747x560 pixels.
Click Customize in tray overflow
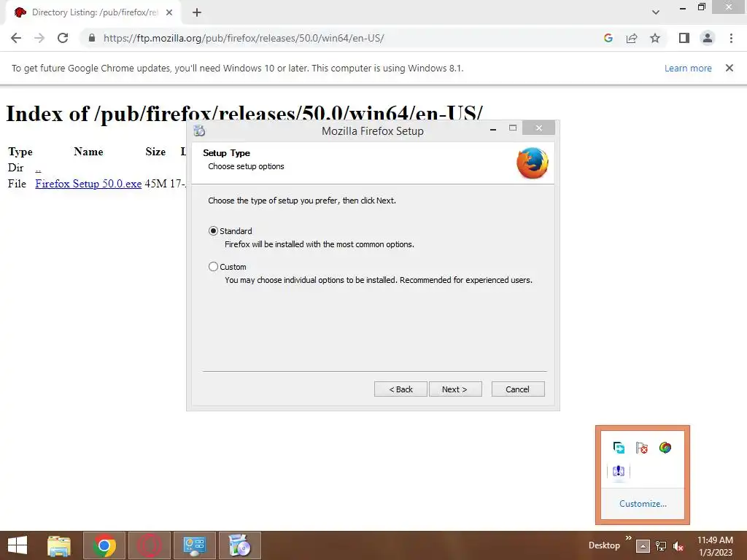643,504
